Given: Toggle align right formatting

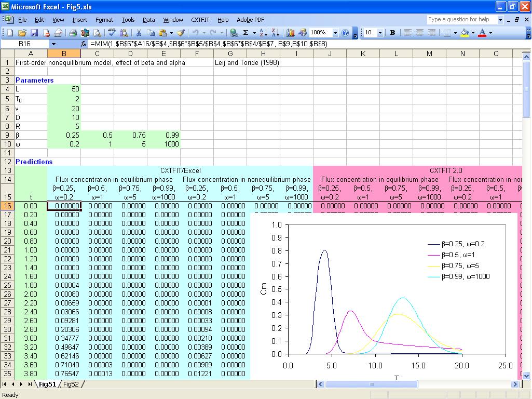Looking at the screenshot, I should [431, 33].
